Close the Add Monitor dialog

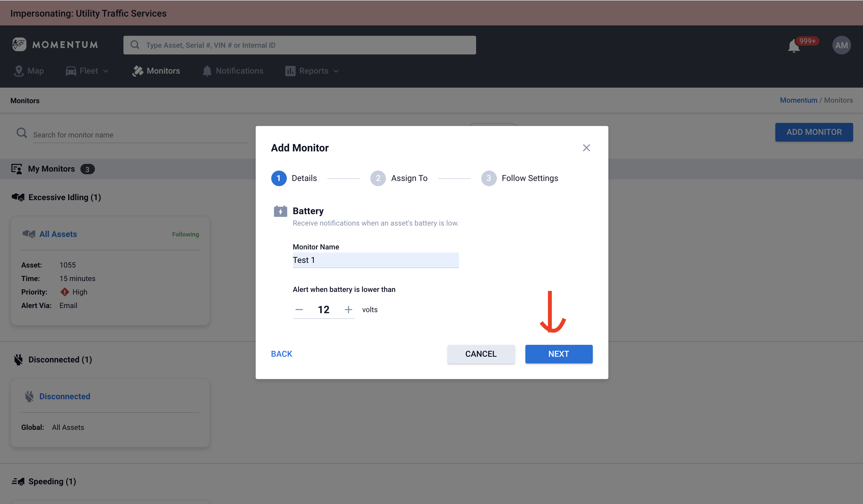click(x=586, y=148)
